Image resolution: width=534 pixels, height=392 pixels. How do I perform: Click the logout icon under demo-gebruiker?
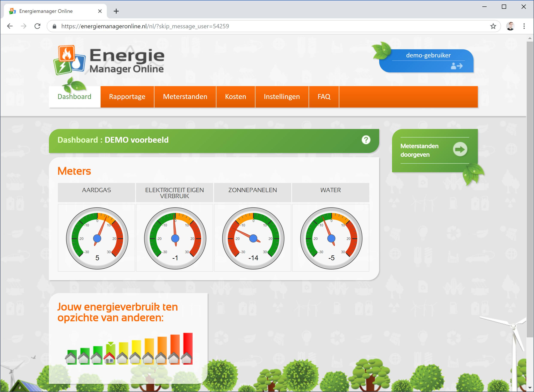(x=457, y=66)
